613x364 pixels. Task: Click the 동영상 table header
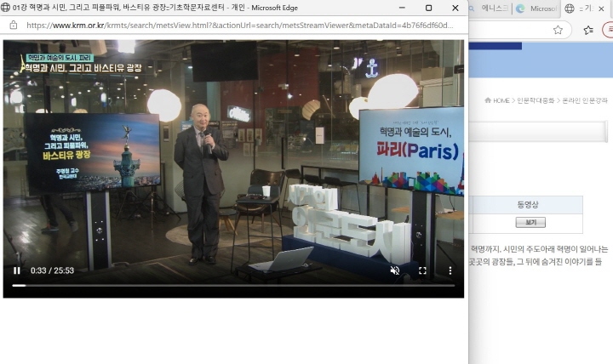tap(528, 205)
